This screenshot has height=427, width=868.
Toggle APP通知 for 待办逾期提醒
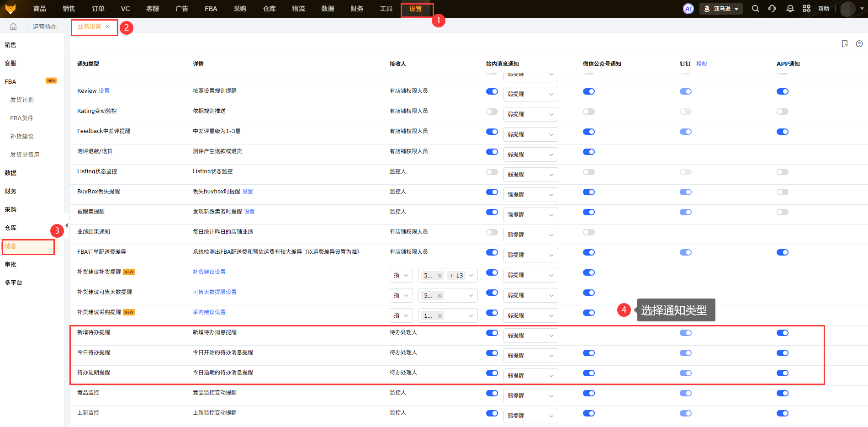[x=783, y=373]
